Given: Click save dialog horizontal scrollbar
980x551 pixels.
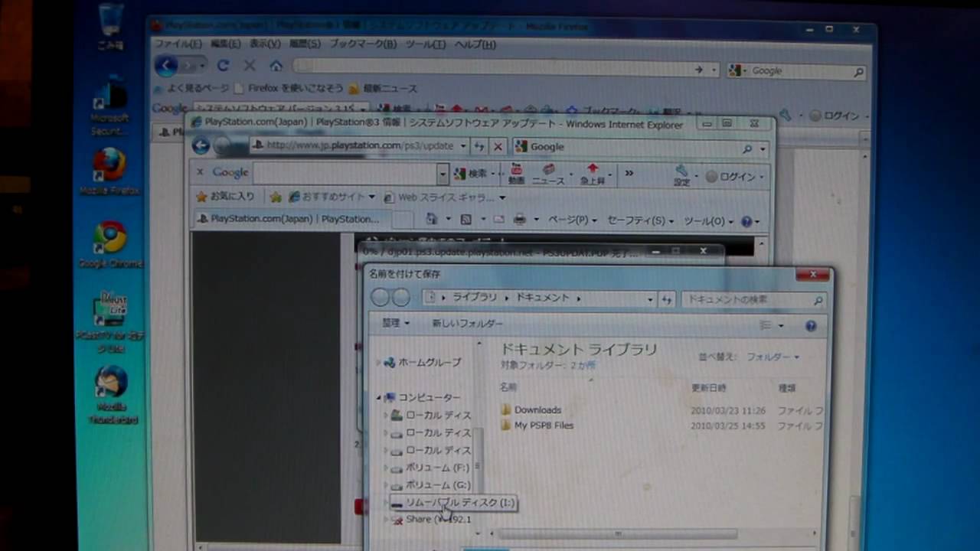Looking at the screenshot, I should coord(617,533).
